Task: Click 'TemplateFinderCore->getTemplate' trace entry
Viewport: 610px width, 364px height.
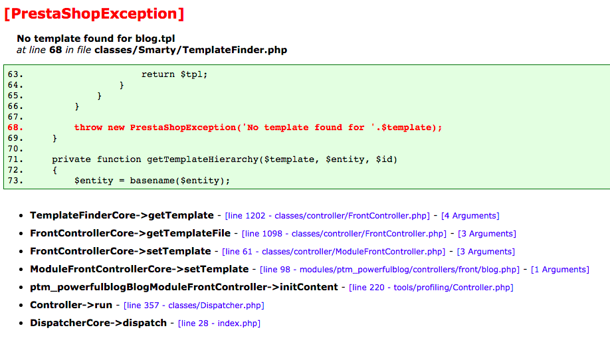Action: [122, 215]
